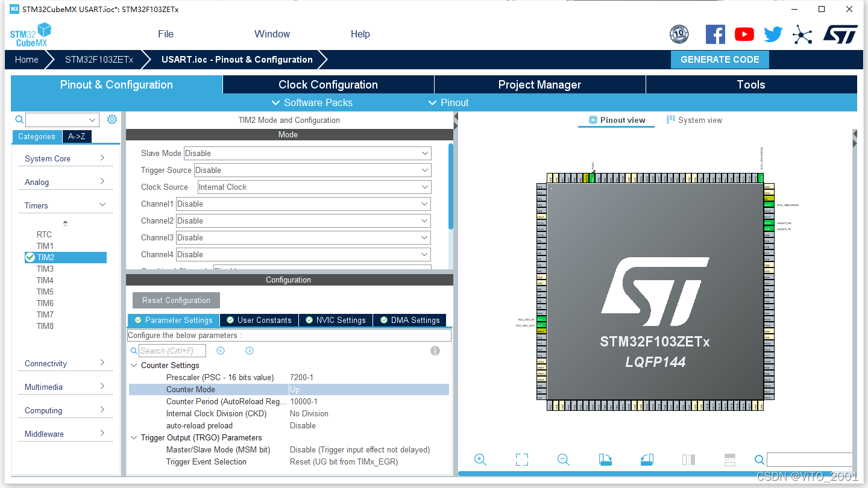The width and height of the screenshot is (868, 488).
Task: Collapse the Counter Settings group
Action: 134,365
